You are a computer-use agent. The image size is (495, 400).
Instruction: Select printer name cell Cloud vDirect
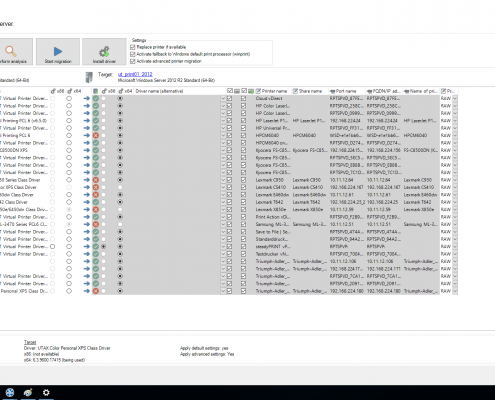click(269, 98)
